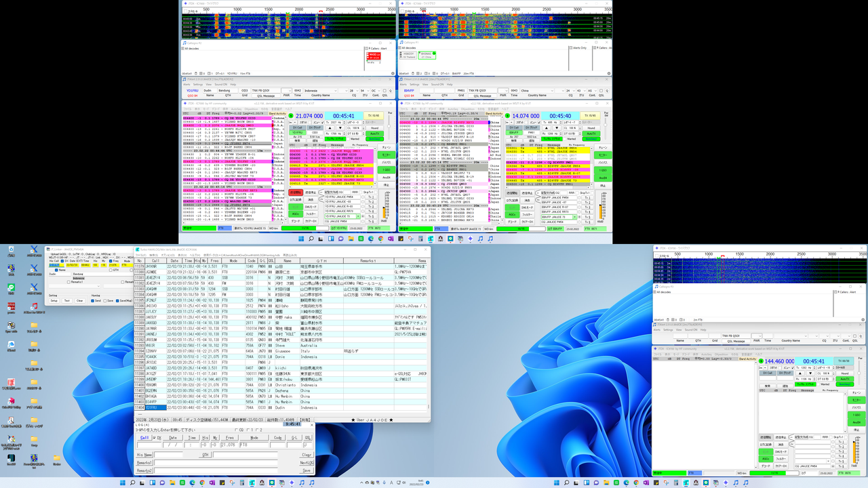Tick the CQ checkbox in the HAMLOG LOG panel

237,430
